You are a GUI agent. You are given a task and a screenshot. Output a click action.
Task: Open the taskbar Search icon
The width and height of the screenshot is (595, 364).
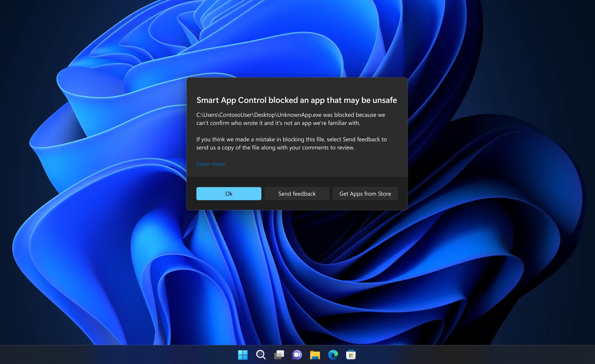click(261, 355)
